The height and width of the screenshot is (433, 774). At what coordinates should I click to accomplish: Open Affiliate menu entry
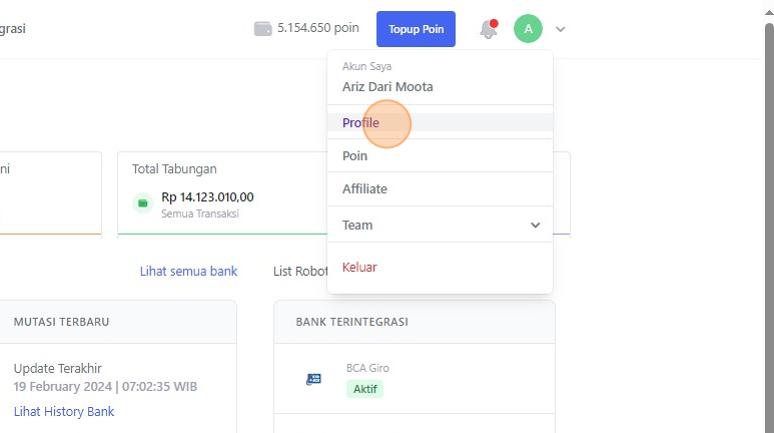point(440,189)
